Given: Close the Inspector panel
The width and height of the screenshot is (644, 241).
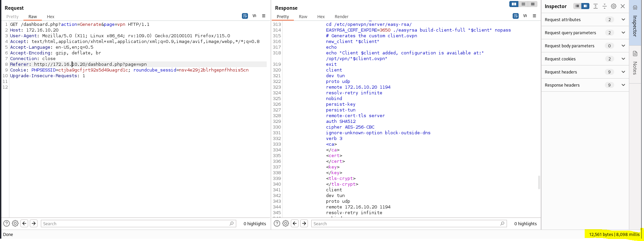Looking at the screenshot, I should 623,6.
